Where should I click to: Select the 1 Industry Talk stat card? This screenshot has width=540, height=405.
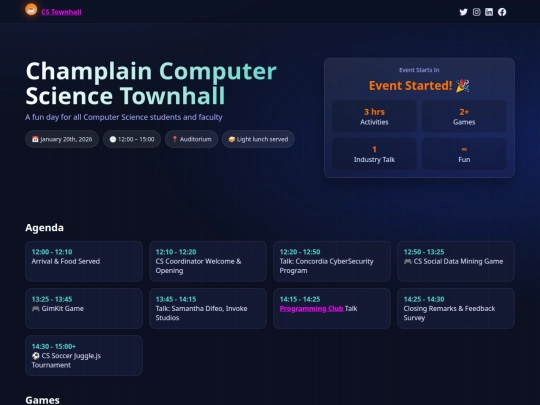(374, 154)
